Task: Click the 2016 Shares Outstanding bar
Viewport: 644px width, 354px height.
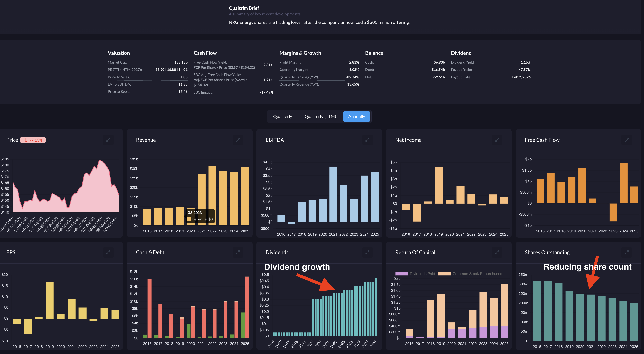Action: (x=537, y=311)
